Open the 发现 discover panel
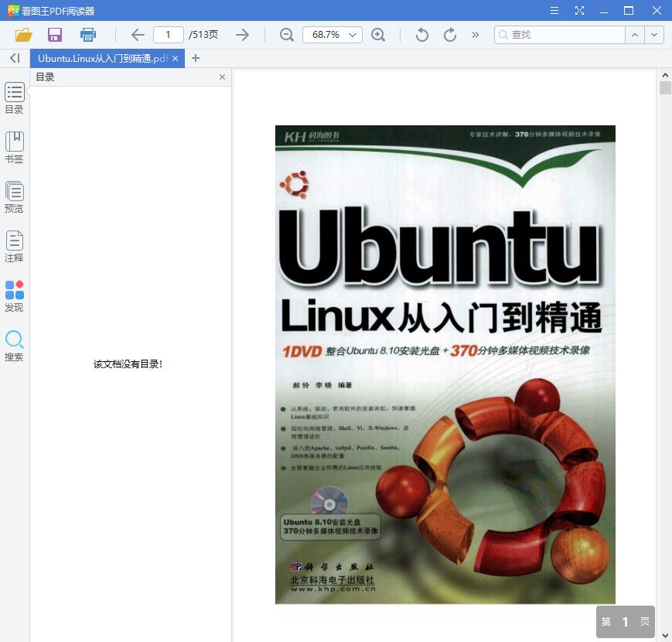The height and width of the screenshot is (642, 672). point(14,296)
